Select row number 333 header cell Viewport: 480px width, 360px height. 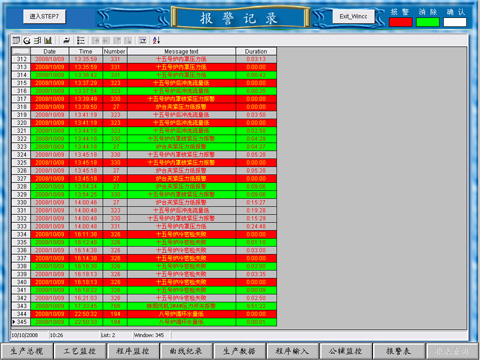click(x=21, y=226)
